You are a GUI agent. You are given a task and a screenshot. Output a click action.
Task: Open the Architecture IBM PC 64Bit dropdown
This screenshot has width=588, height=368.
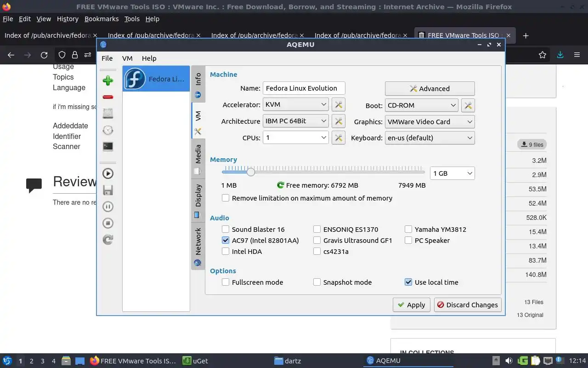click(x=295, y=121)
